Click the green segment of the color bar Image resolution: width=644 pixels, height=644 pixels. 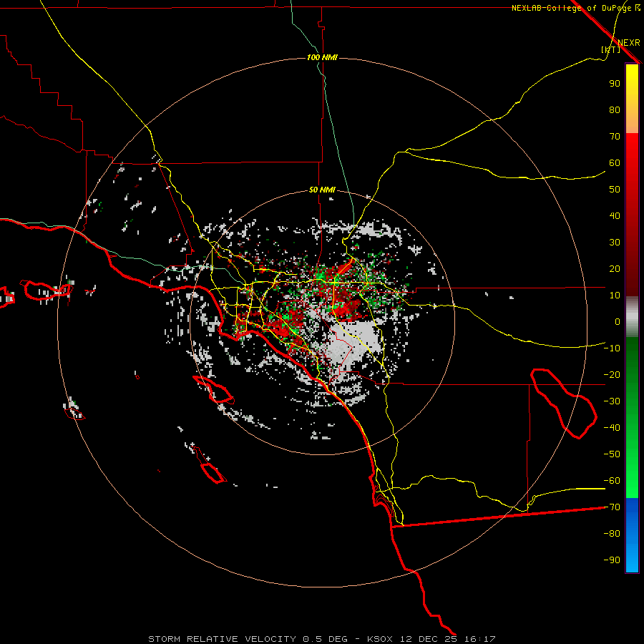point(632,417)
